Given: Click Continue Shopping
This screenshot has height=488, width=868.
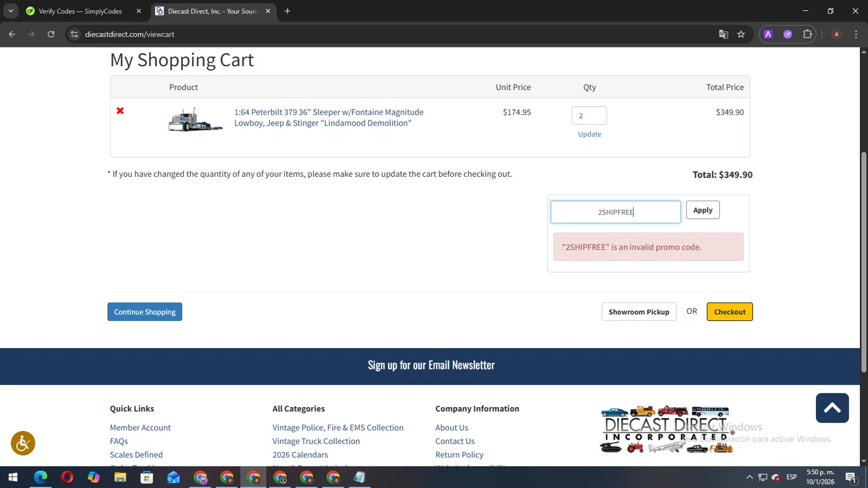Looking at the screenshot, I should pyautogui.click(x=145, y=312).
